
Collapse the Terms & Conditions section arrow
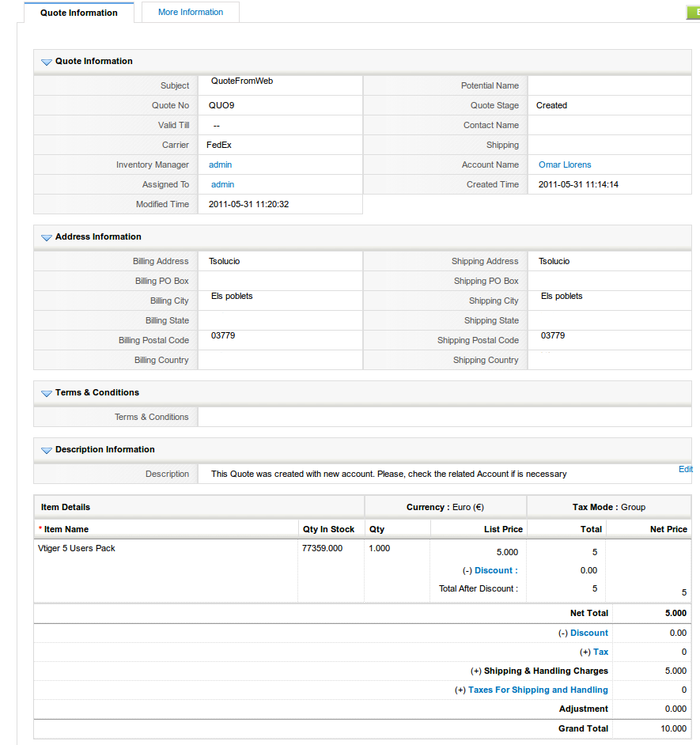46,393
